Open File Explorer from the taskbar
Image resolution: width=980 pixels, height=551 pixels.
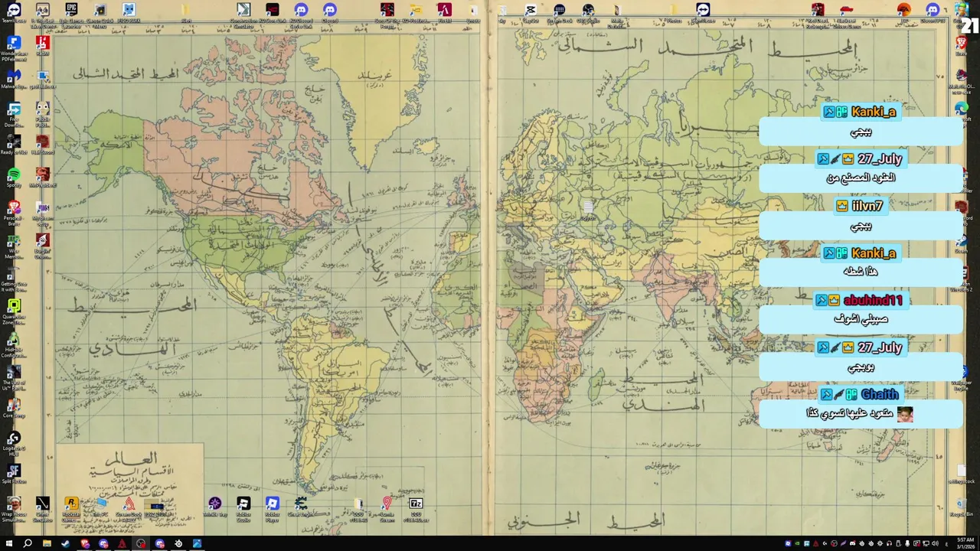(x=47, y=543)
